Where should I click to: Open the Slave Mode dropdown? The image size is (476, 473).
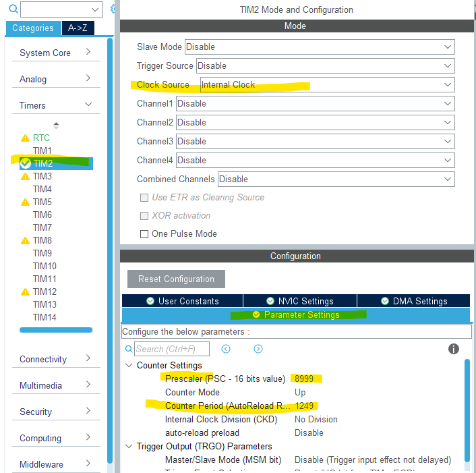tap(320, 47)
